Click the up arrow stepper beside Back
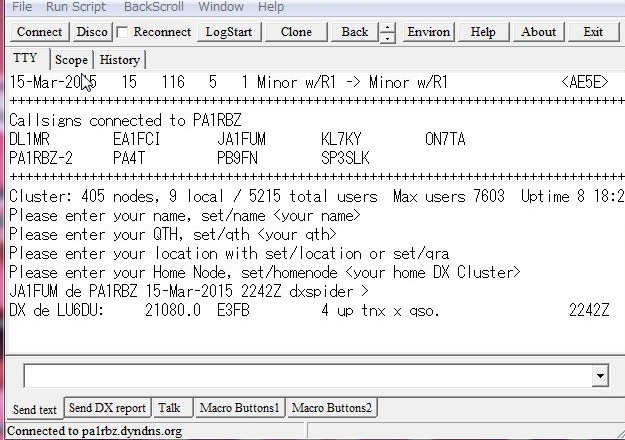The image size is (625, 440). 388,26
